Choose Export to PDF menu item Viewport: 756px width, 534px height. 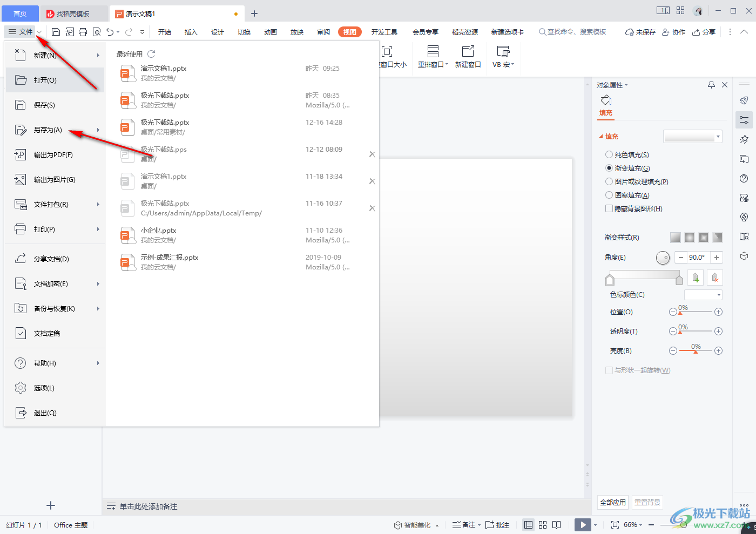[55, 155]
